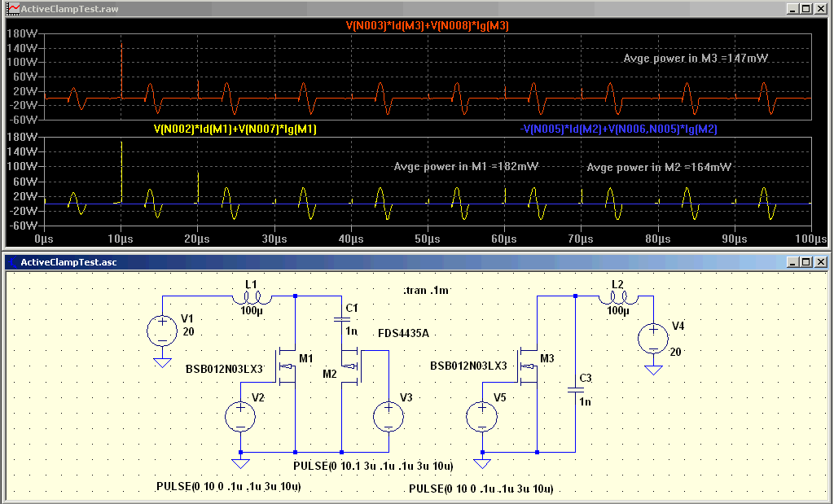Click the 1n value of capacitor C1
The height and width of the screenshot is (504, 834).
(x=352, y=331)
